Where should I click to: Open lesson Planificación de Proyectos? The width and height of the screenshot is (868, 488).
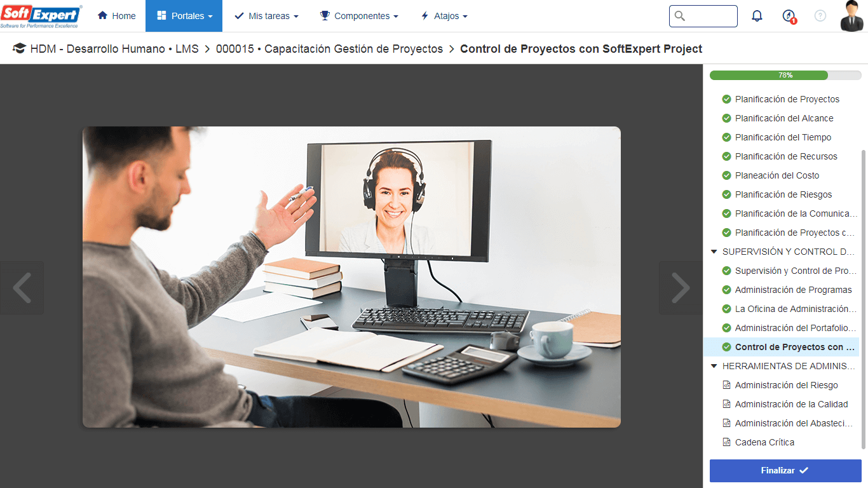click(787, 99)
